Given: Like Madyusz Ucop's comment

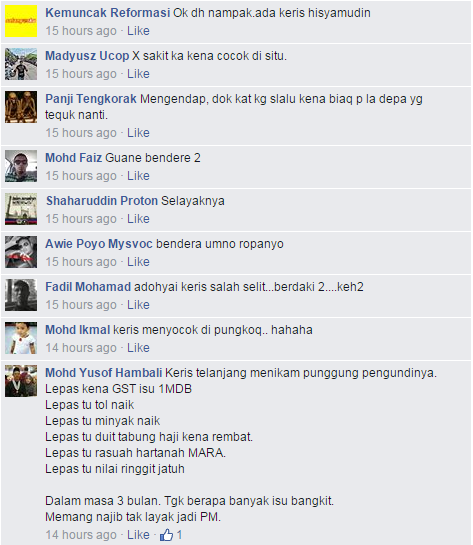Looking at the screenshot, I should point(138,74).
